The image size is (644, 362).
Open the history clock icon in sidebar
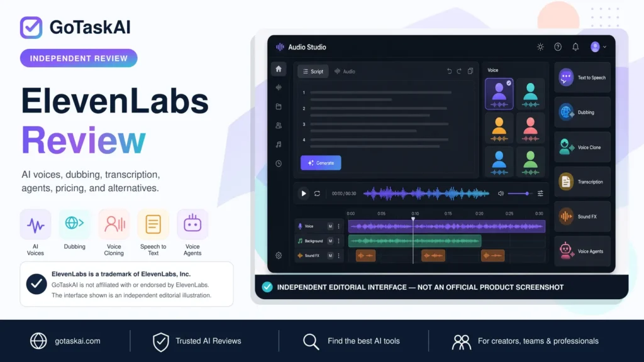(279, 163)
